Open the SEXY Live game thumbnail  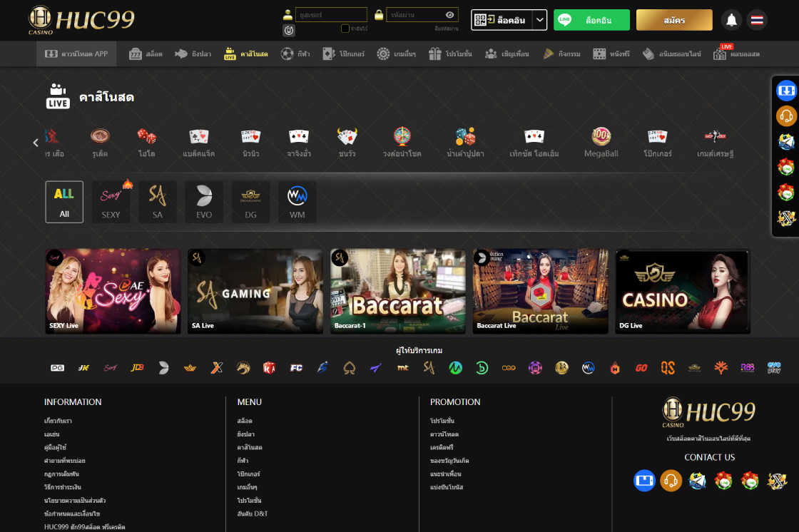pos(113,291)
